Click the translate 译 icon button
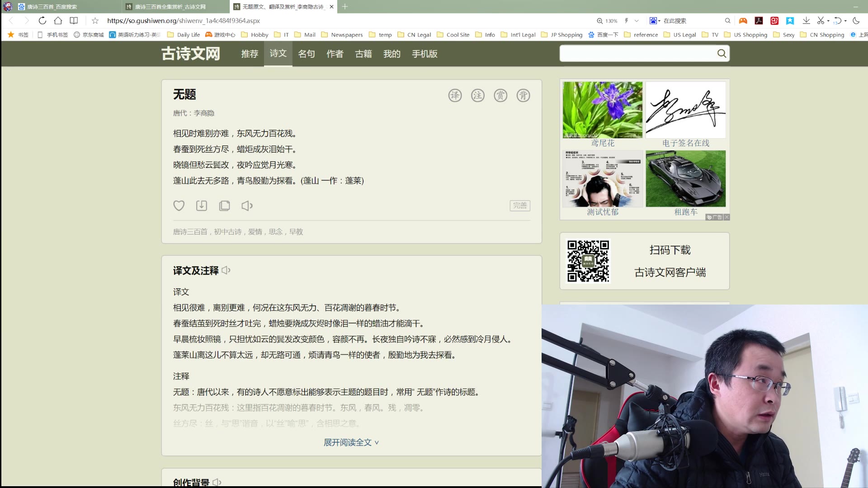The height and width of the screenshot is (488, 868). [455, 95]
